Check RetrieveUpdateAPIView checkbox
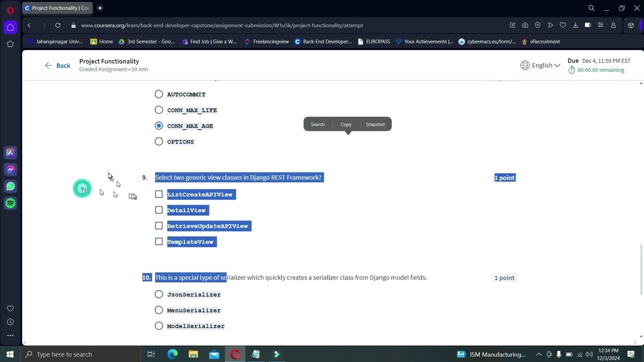This screenshot has height=362, width=644. tap(159, 226)
